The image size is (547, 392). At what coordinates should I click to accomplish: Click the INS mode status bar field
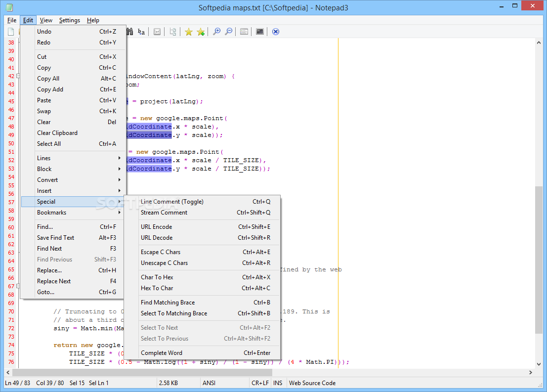(278, 383)
